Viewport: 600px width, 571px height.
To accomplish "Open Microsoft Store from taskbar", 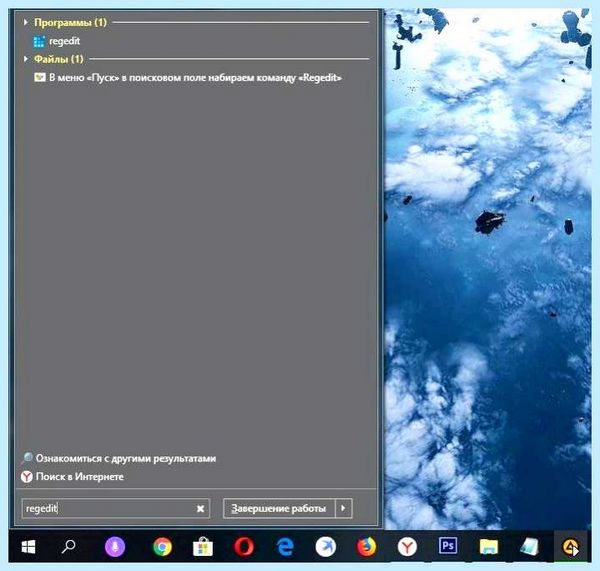I will pyautogui.click(x=203, y=547).
